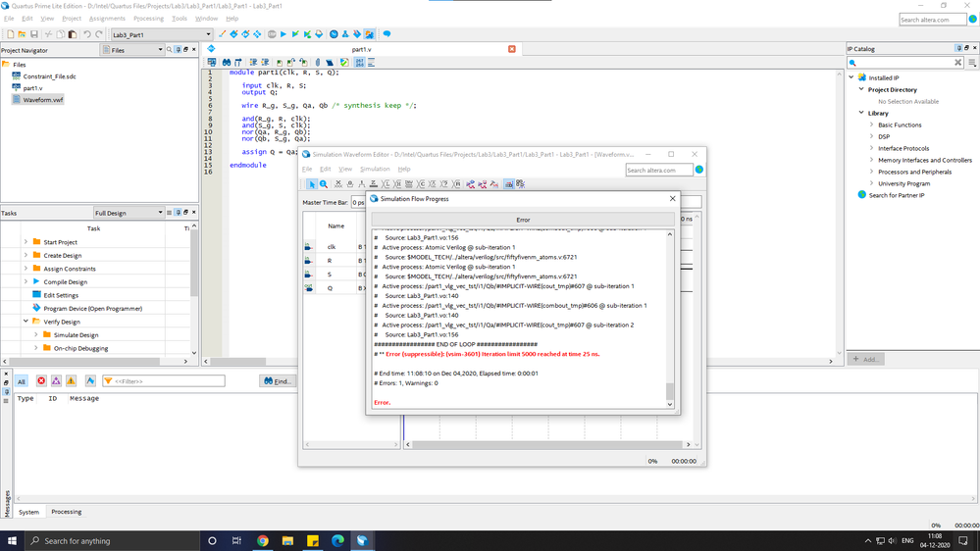Select the zoom tool in Waveform Editor
980x551 pixels.
coord(324,184)
